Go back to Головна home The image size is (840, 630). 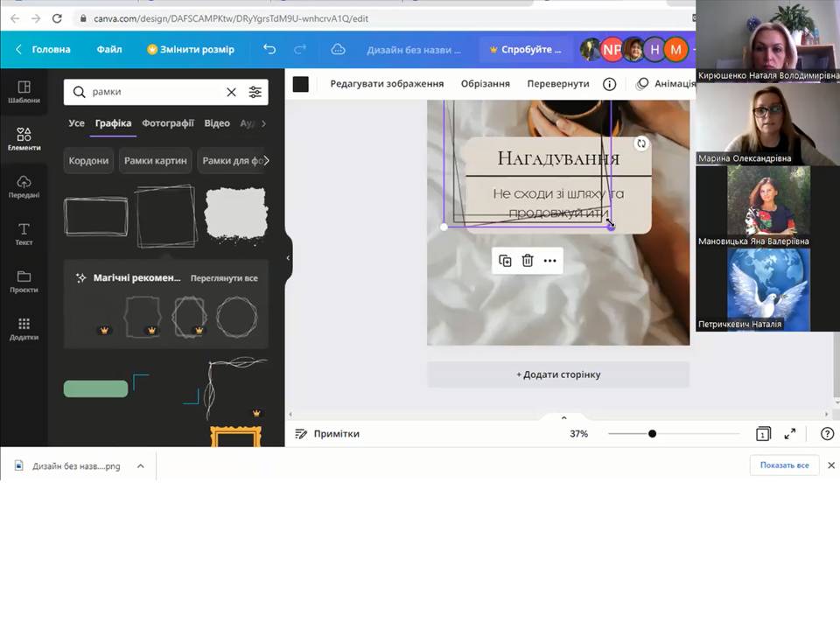[x=44, y=49]
